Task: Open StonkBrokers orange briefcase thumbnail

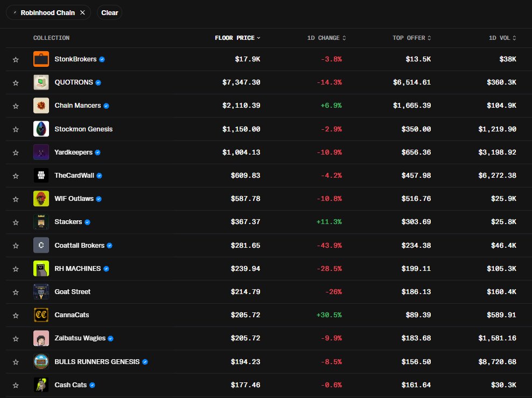Action: [x=41, y=59]
